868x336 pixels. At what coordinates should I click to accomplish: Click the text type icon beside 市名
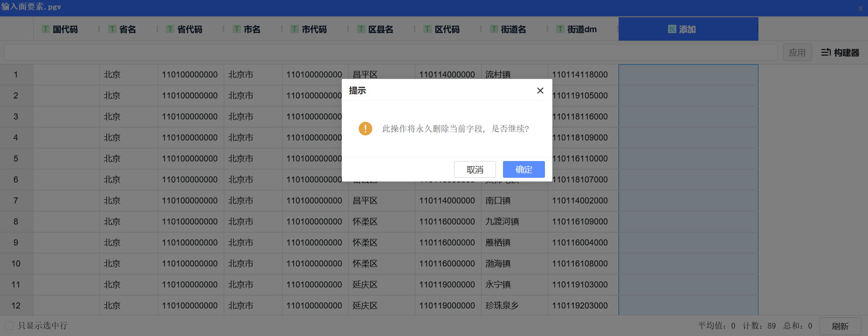tap(237, 29)
